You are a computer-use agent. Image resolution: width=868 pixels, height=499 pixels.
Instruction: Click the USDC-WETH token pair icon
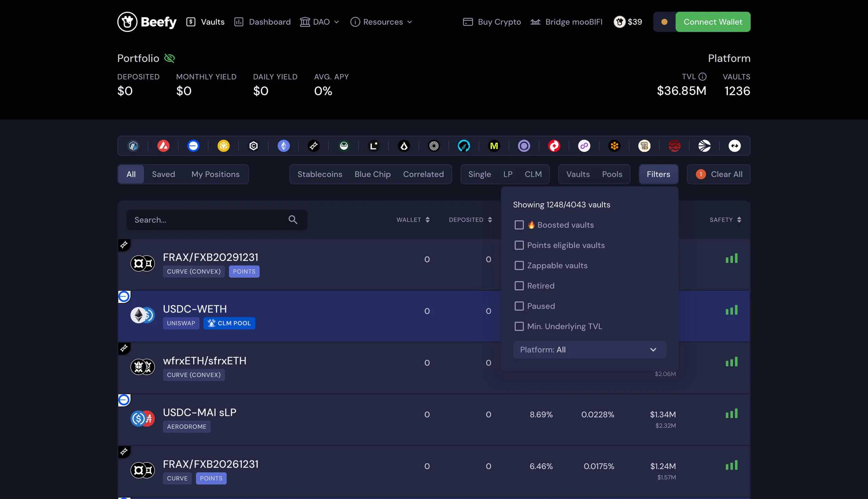[142, 315]
